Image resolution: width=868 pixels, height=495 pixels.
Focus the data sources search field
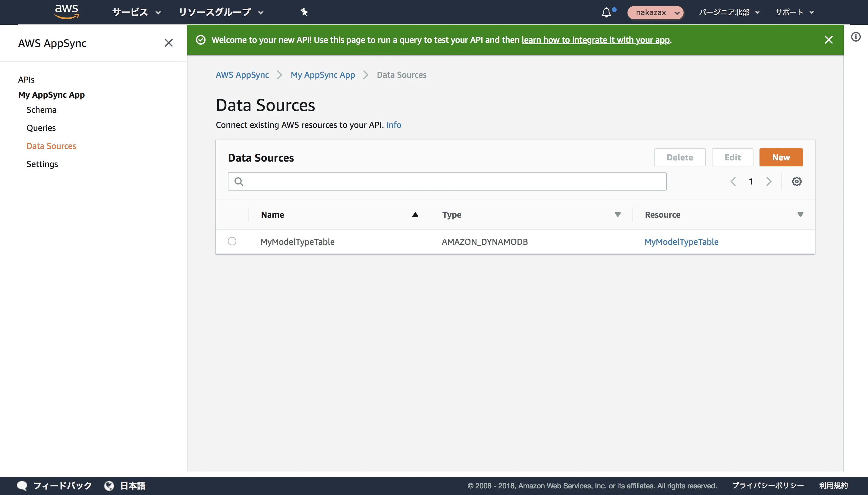(x=447, y=181)
